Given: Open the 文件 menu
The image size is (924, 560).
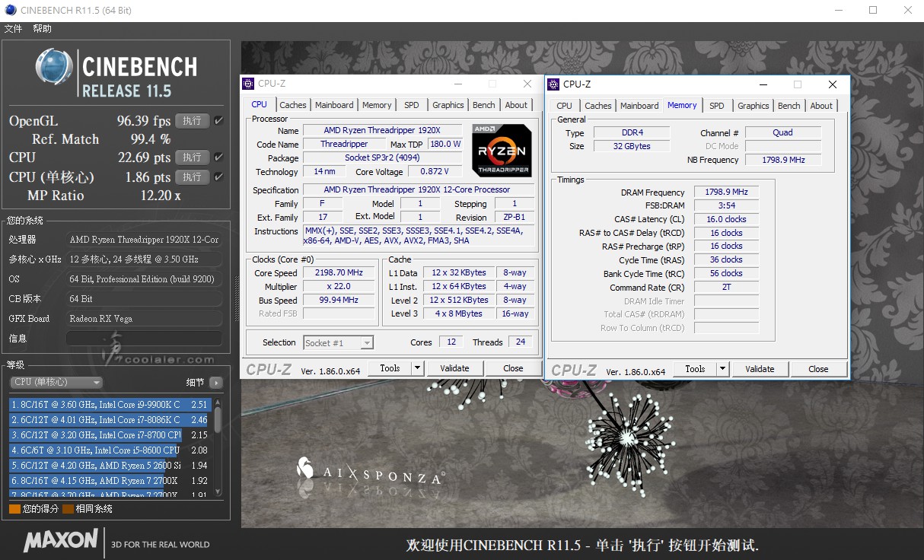Looking at the screenshot, I should [13, 29].
